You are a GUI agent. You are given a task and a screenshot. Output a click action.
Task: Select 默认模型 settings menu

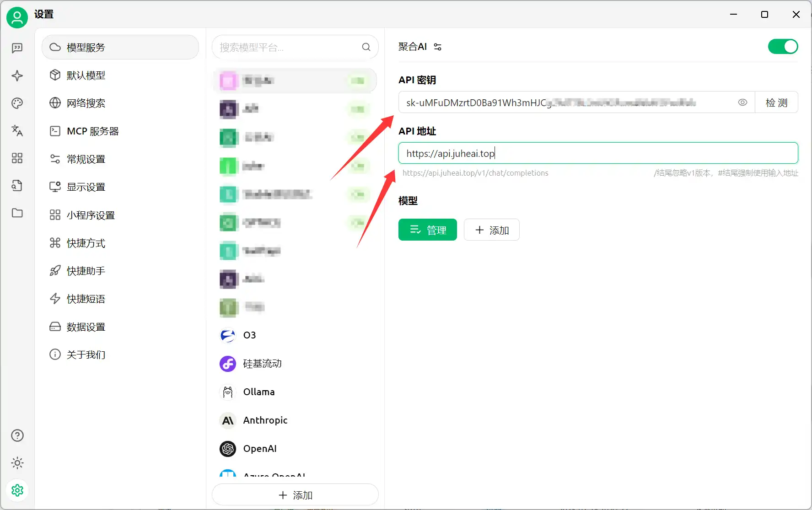tap(120, 75)
